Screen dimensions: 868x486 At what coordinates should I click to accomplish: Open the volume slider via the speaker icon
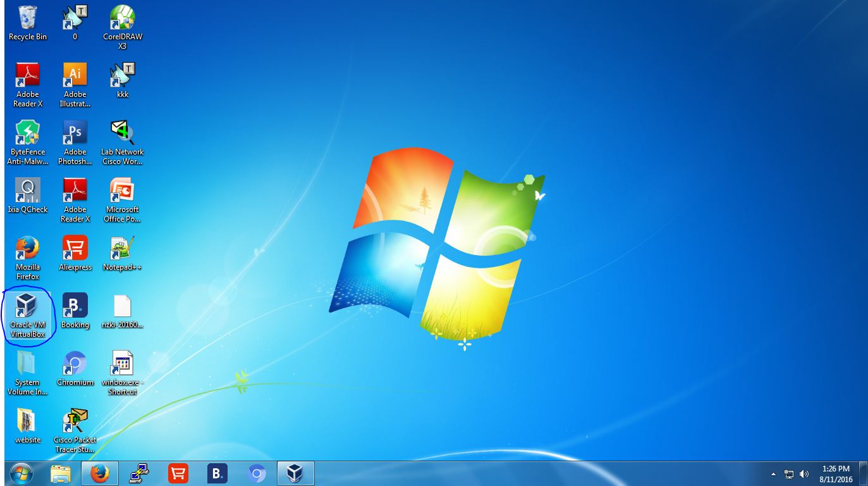point(804,473)
